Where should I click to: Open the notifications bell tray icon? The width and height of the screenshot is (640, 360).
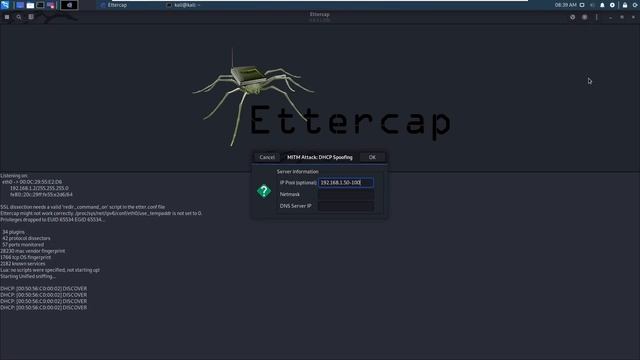tap(602, 5)
